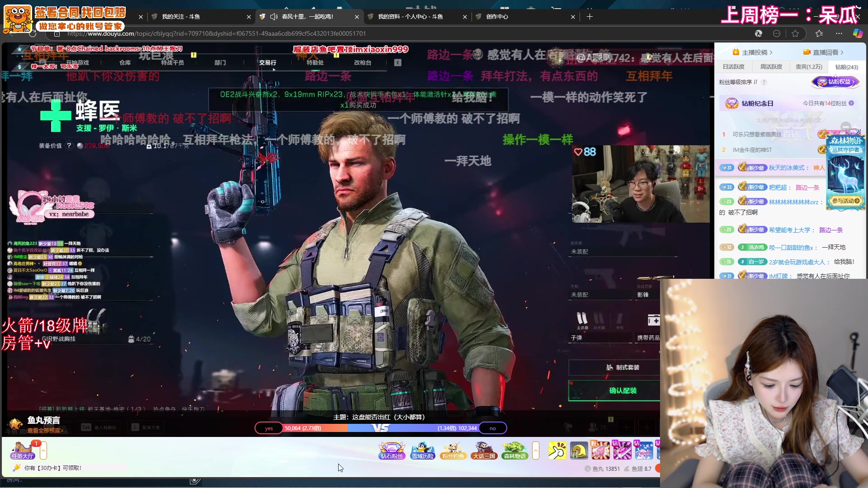The image size is (868, 488).
Task: Click username 耙耙超 in chat
Action: click(x=778, y=188)
